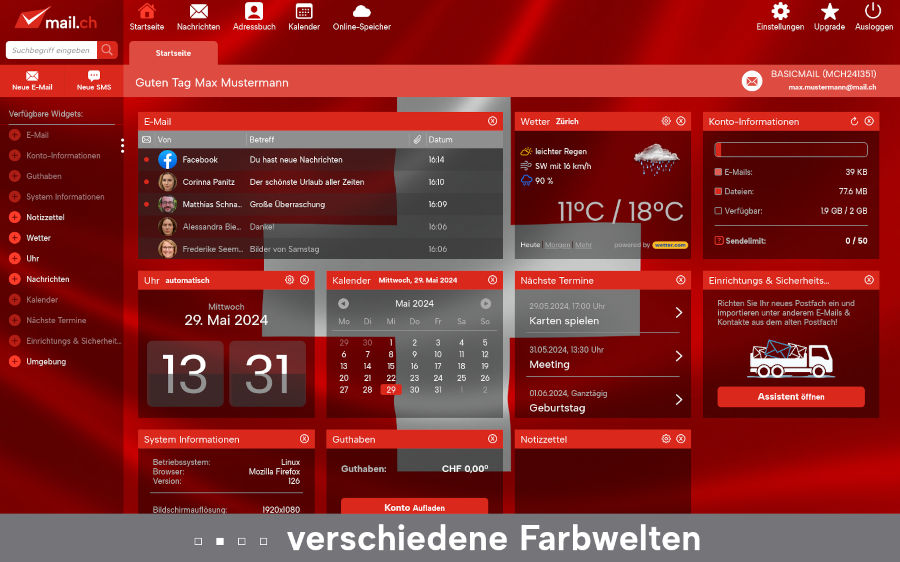Image resolution: width=900 pixels, height=562 pixels.
Task: Click the storage usage bar in Konto-Informationen
Action: (790, 150)
